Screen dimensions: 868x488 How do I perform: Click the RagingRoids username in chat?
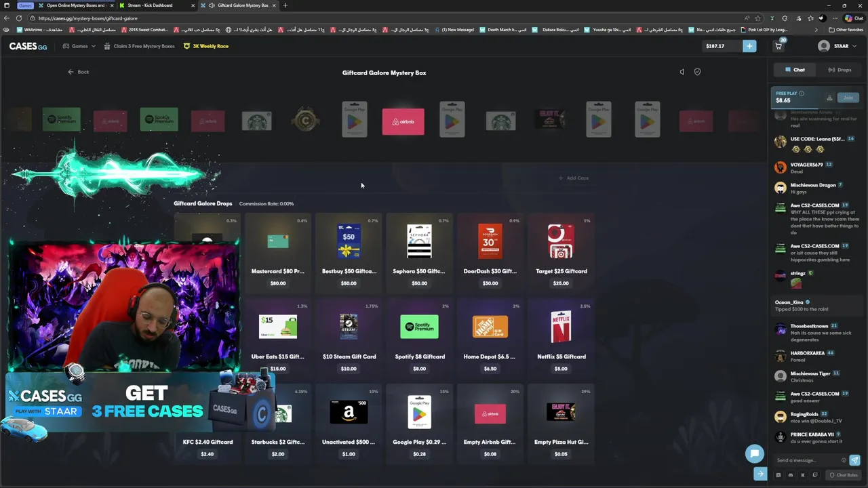804,414
